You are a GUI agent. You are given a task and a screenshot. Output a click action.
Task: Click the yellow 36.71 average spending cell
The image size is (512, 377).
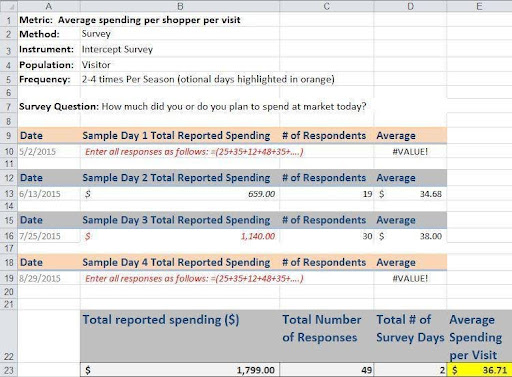[x=479, y=370]
